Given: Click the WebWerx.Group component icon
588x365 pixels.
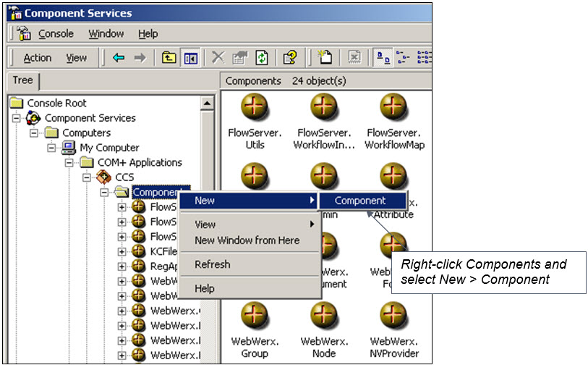Looking at the screenshot, I should click(255, 316).
